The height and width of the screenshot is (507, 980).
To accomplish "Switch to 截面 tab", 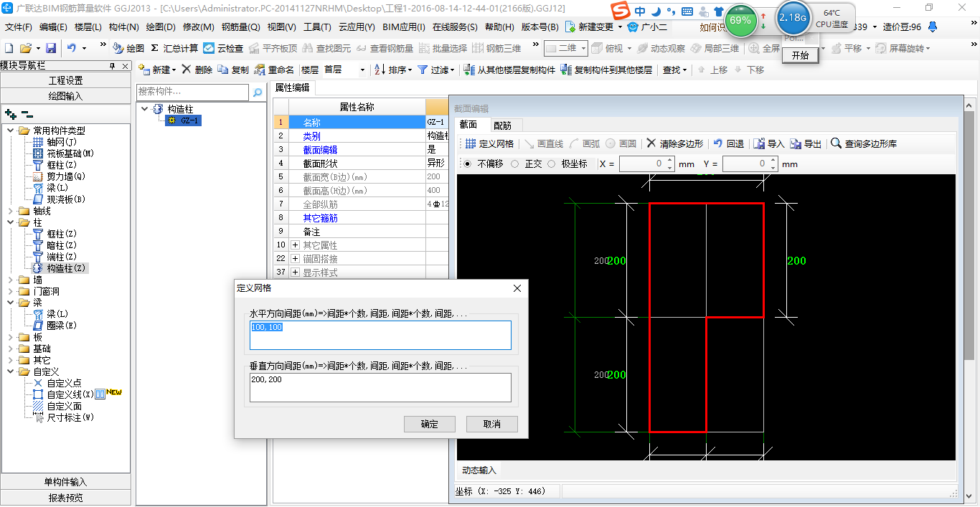I will [x=468, y=125].
